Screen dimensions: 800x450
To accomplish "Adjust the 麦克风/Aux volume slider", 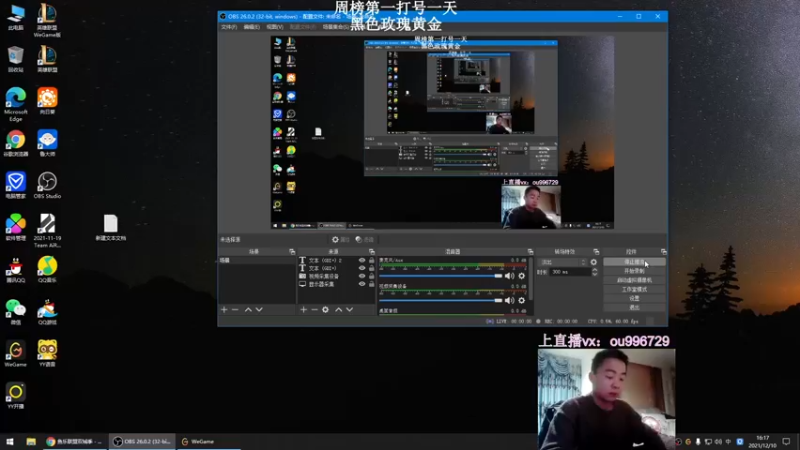I will (441, 276).
